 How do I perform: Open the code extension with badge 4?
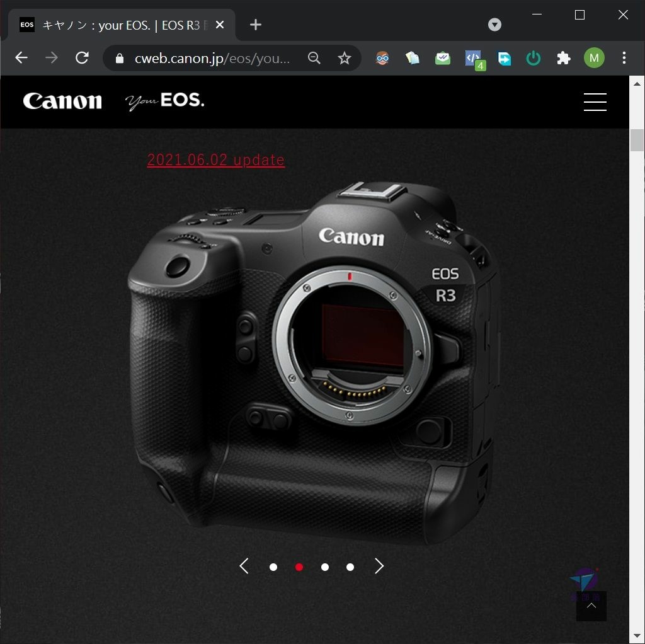coord(475,60)
